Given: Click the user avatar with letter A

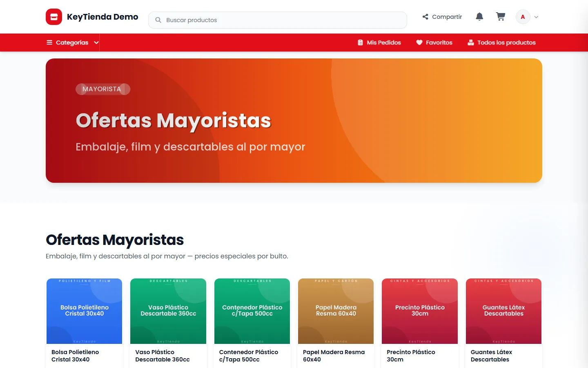Looking at the screenshot, I should coord(523,17).
